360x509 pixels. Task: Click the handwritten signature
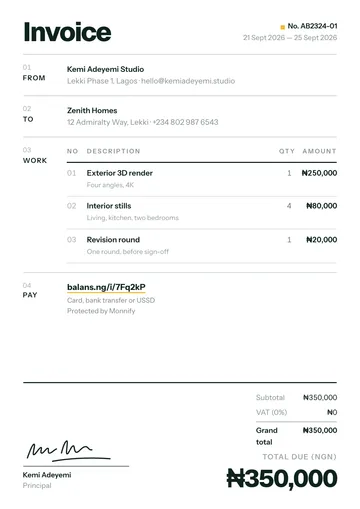tap(68, 451)
